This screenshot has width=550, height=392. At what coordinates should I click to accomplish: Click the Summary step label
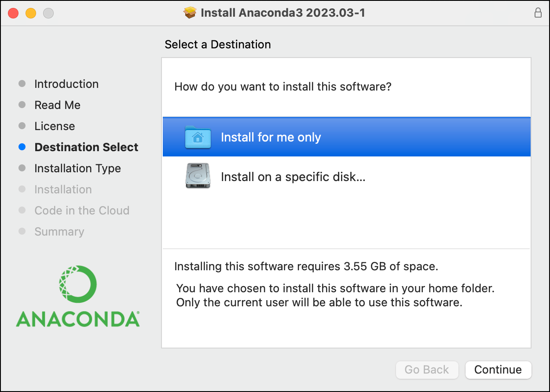pos(59,232)
